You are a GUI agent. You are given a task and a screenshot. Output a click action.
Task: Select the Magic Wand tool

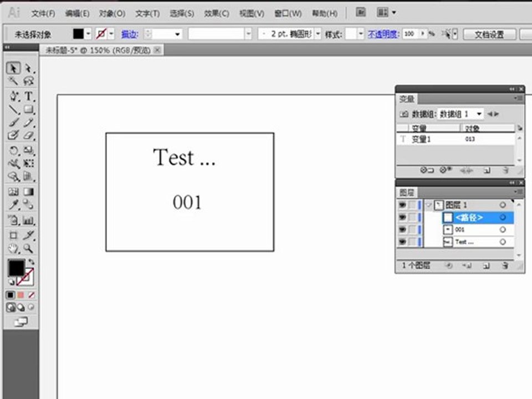[13, 81]
